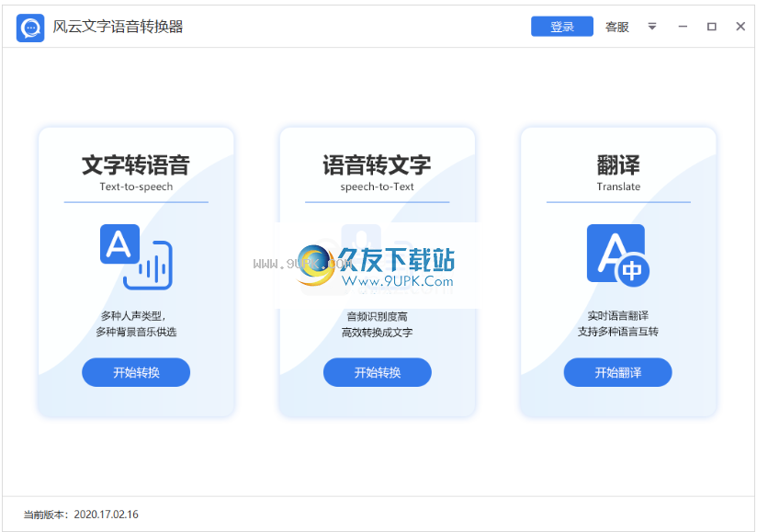Click the Text-to-speech subtitle
This screenshot has width=757, height=532.
(136, 187)
